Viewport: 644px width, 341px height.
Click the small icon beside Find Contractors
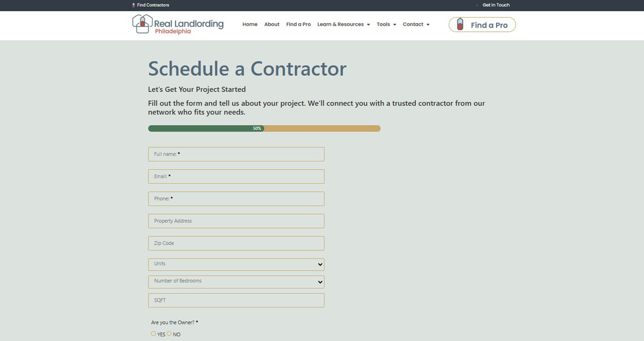(133, 5)
